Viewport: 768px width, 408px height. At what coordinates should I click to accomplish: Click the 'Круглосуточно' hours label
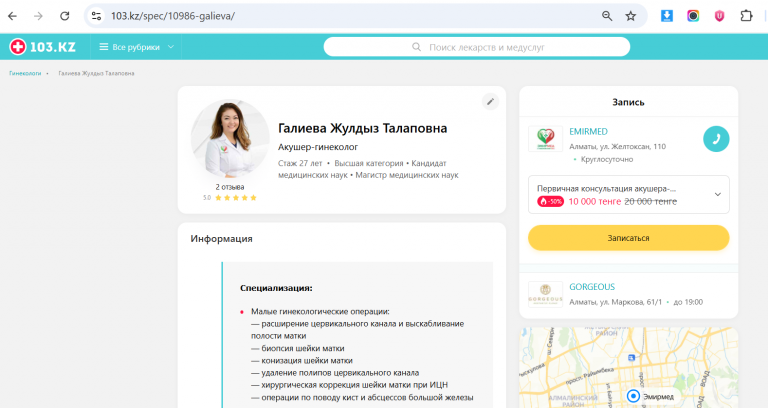click(x=607, y=160)
